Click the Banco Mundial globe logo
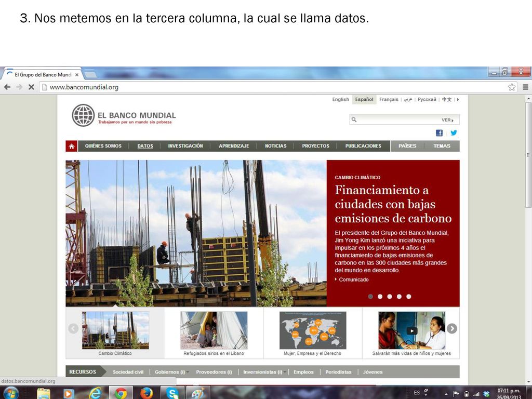The height and width of the screenshot is (399, 532). [83, 115]
